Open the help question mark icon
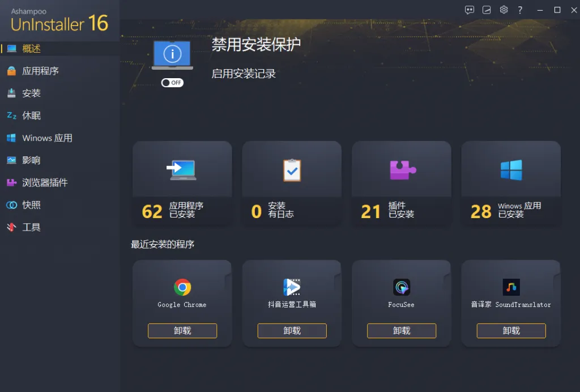580x392 pixels. click(520, 10)
